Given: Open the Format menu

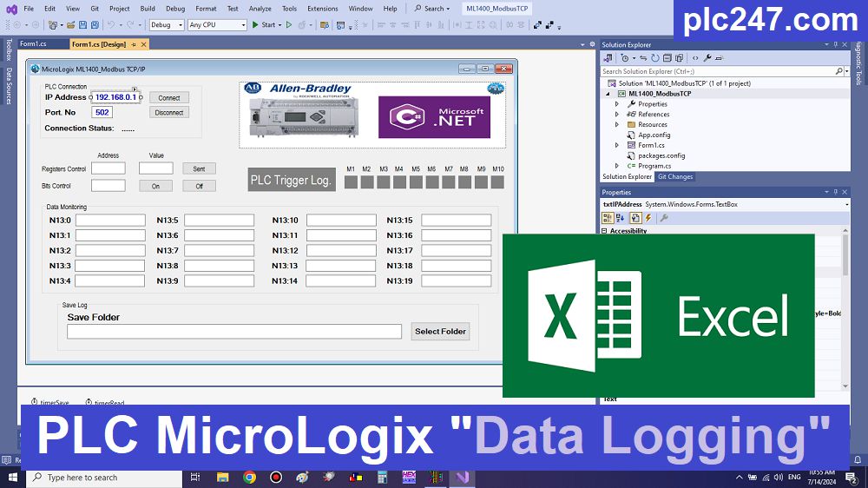Looking at the screenshot, I should [206, 9].
